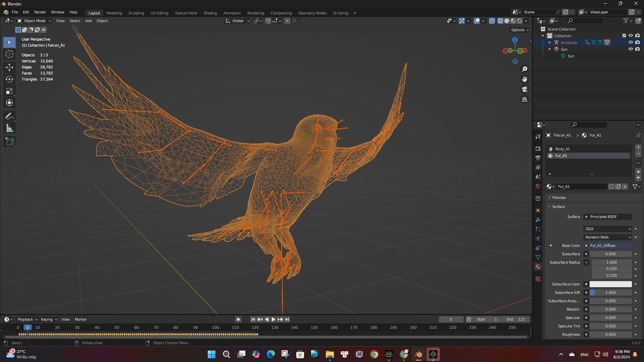Switch to Wireframe viewport shading
644x362 pixels.
(500, 21)
